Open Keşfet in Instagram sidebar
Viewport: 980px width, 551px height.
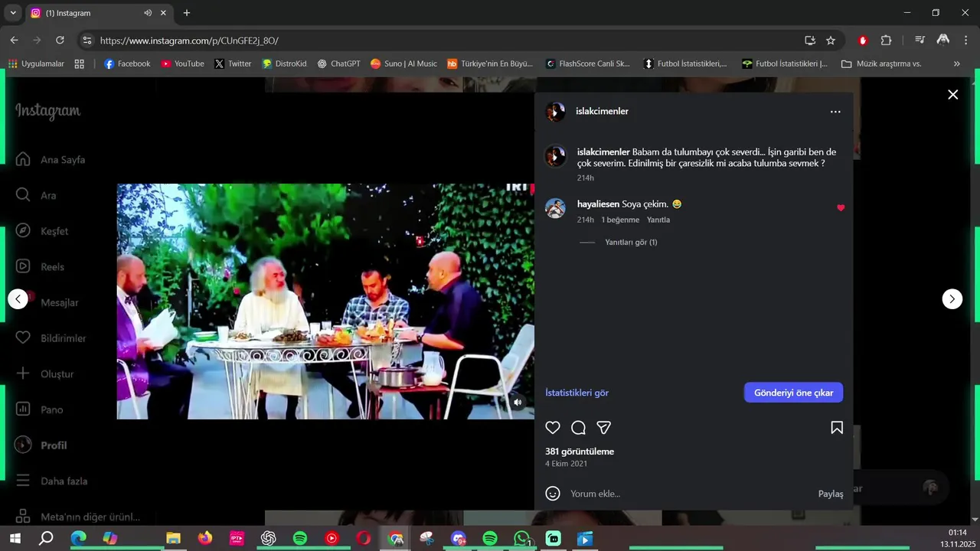click(43, 231)
